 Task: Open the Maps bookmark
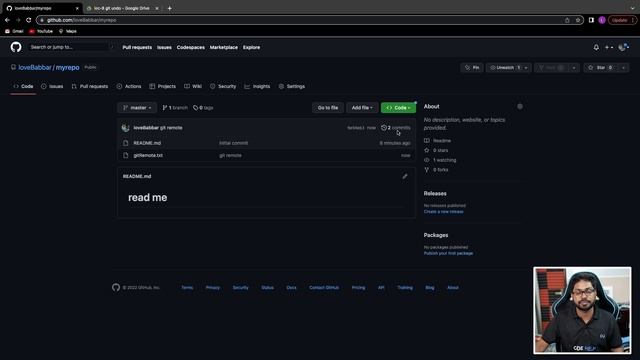click(68, 31)
